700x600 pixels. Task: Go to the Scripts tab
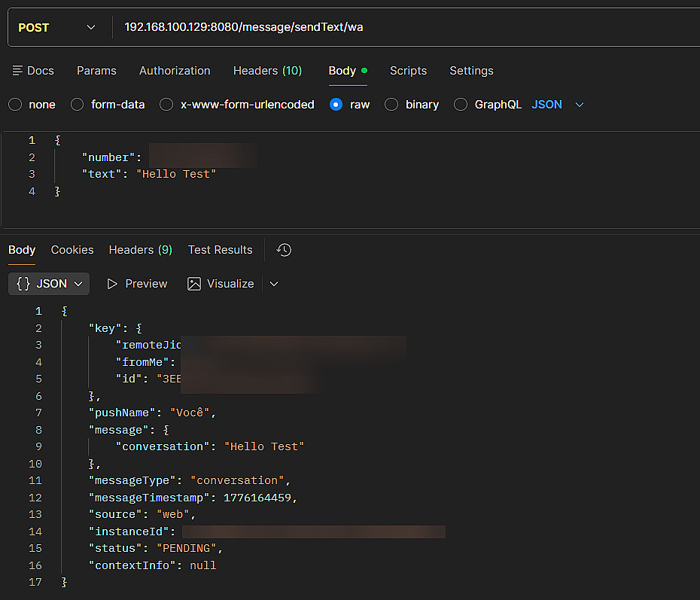[408, 71]
